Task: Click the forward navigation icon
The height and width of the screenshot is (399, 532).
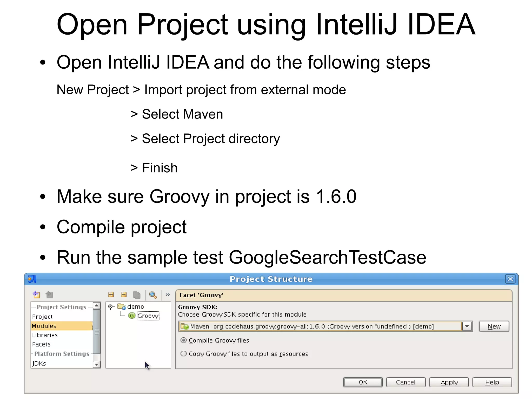Action: coord(49,295)
